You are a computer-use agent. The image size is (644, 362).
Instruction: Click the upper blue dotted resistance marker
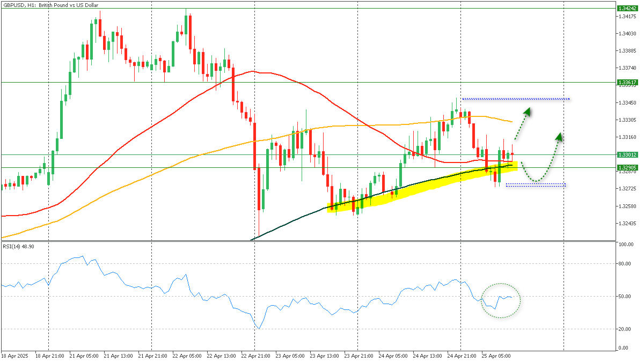click(515, 99)
